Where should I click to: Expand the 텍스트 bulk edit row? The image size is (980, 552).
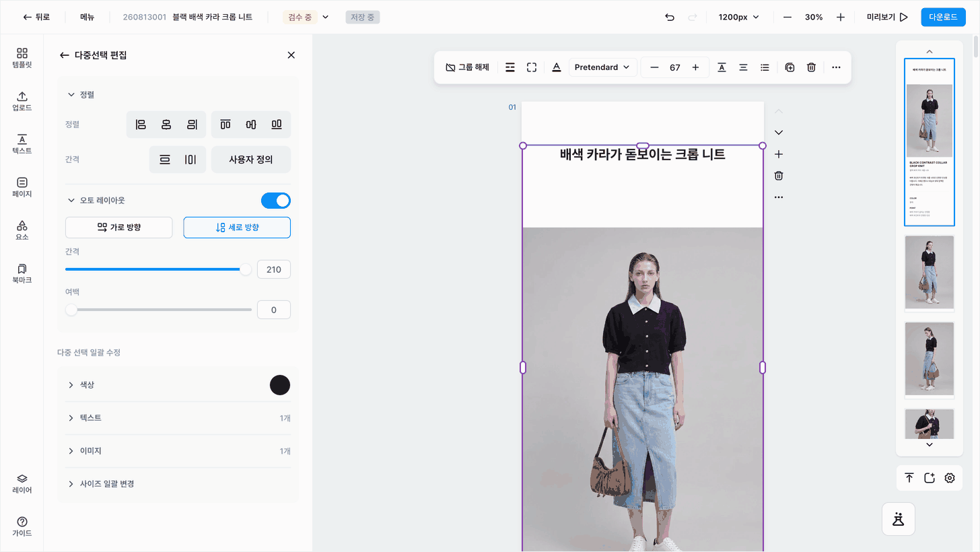(x=178, y=418)
